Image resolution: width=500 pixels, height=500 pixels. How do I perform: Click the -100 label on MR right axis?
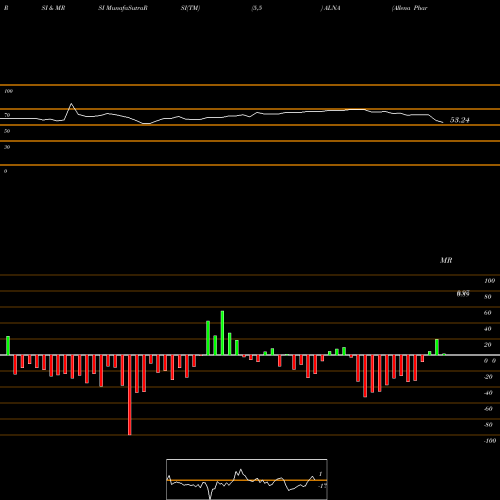pyautogui.click(x=490, y=441)
